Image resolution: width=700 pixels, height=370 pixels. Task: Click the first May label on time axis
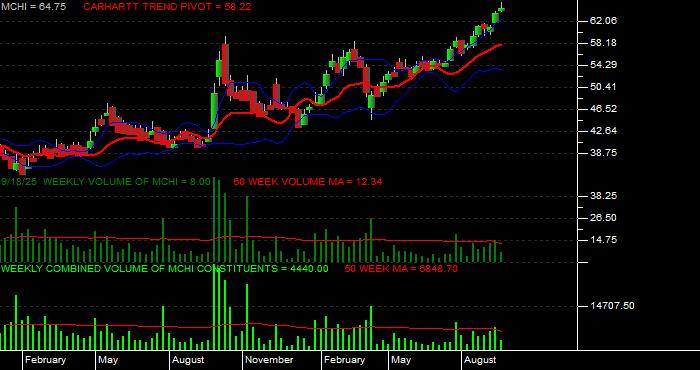point(108,360)
